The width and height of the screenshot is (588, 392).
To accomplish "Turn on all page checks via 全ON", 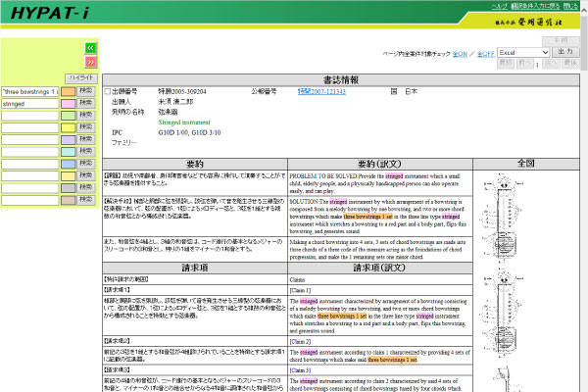I will pyautogui.click(x=461, y=51).
